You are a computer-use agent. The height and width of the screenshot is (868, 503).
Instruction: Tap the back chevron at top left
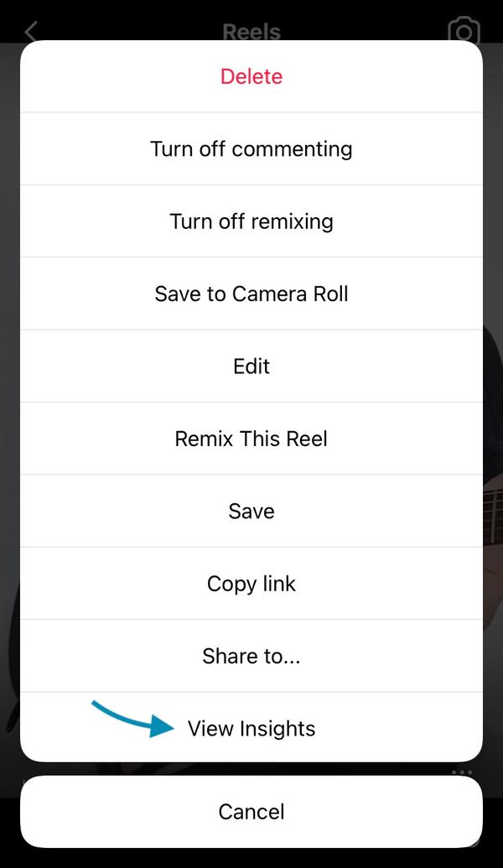(29, 32)
